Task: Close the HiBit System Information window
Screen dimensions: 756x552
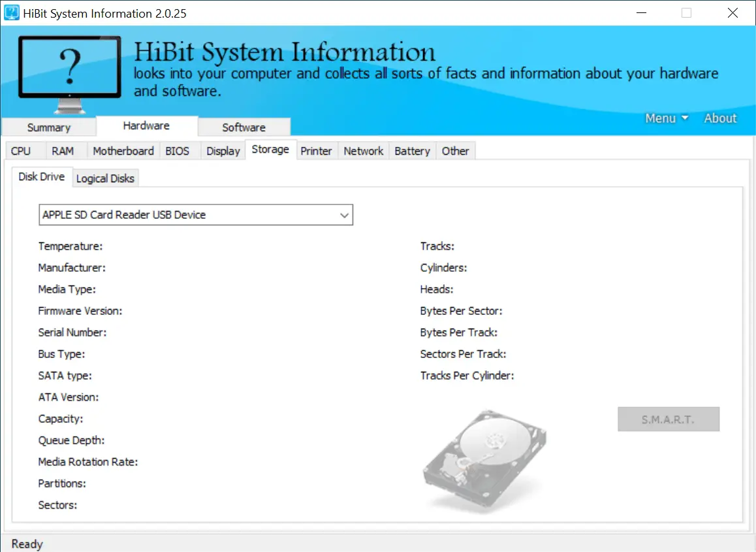Action: click(x=732, y=13)
